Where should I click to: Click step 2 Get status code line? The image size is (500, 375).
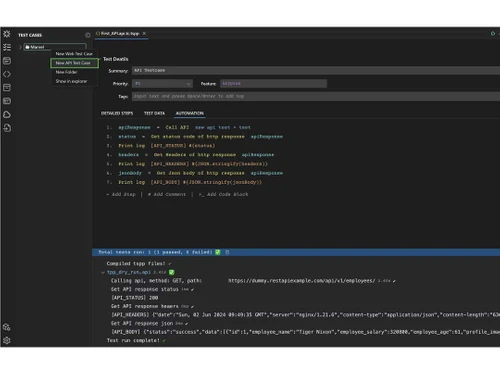(x=195, y=137)
